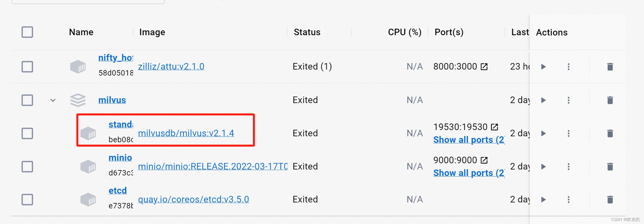Screen dimensions: 644x224
Task: Open the kebab menu for nifty container
Action: click(x=569, y=66)
